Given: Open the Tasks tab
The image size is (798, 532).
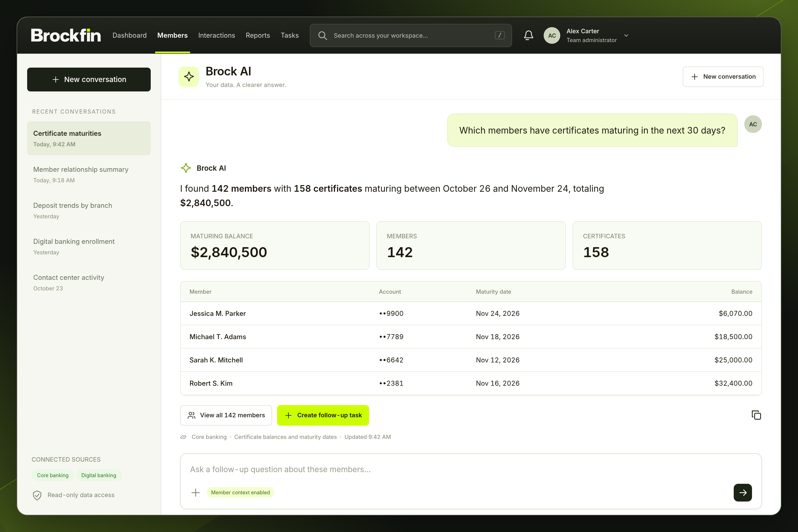Looking at the screenshot, I should (290, 35).
